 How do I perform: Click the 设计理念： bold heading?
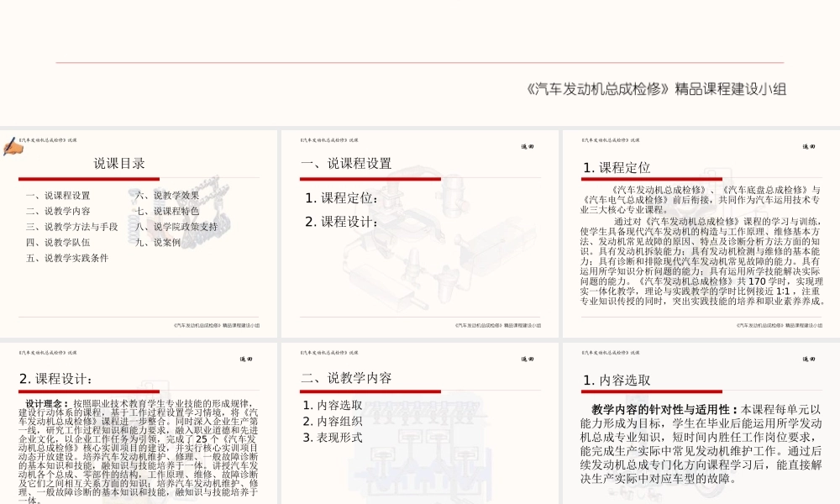(x=47, y=404)
